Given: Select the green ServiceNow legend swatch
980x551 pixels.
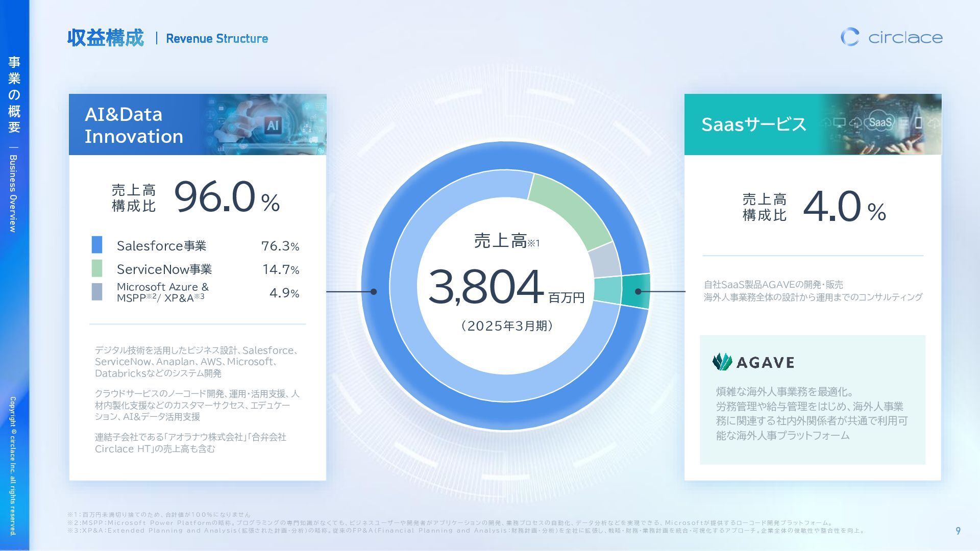Looking at the screenshot, I should tap(97, 268).
